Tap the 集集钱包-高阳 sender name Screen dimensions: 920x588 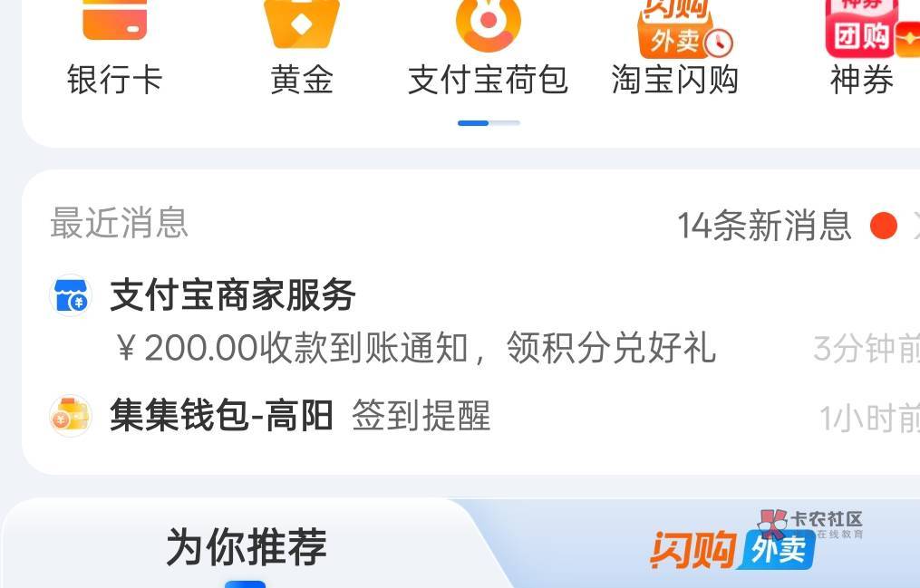click(x=221, y=416)
